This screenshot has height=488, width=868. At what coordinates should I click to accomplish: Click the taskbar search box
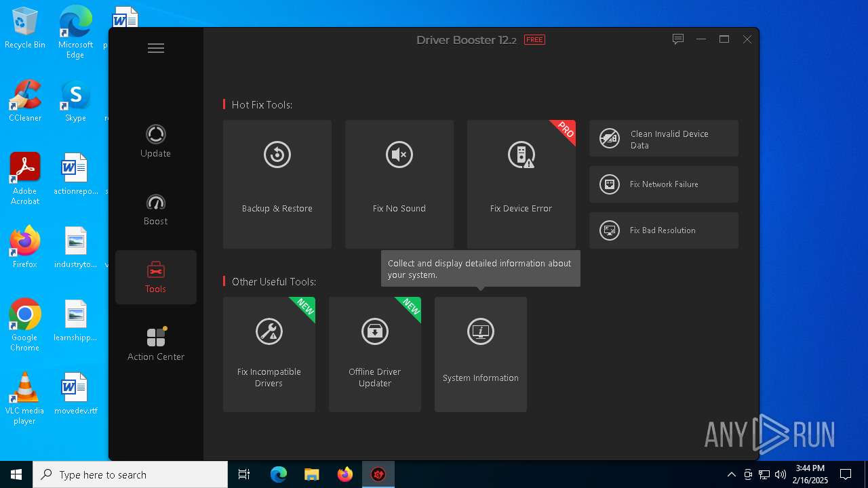click(130, 474)
